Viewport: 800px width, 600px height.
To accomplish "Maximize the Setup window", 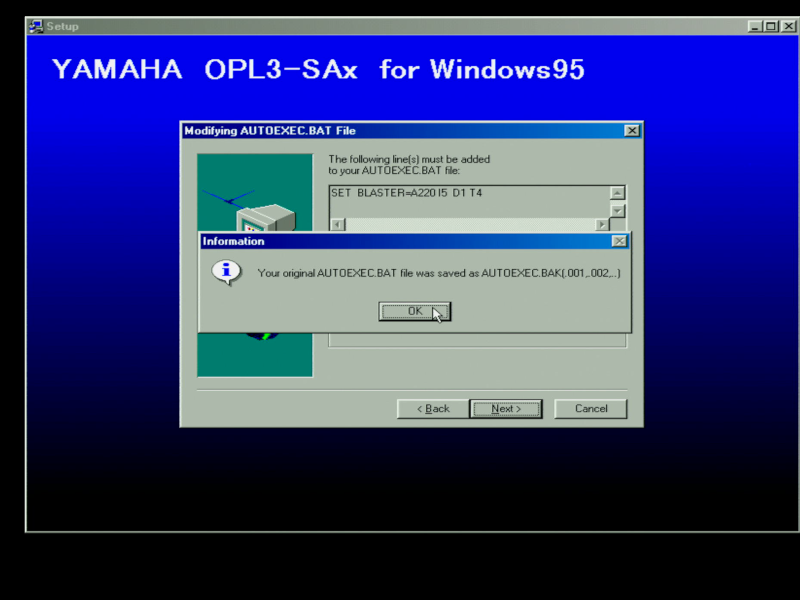I will point(772,26).
